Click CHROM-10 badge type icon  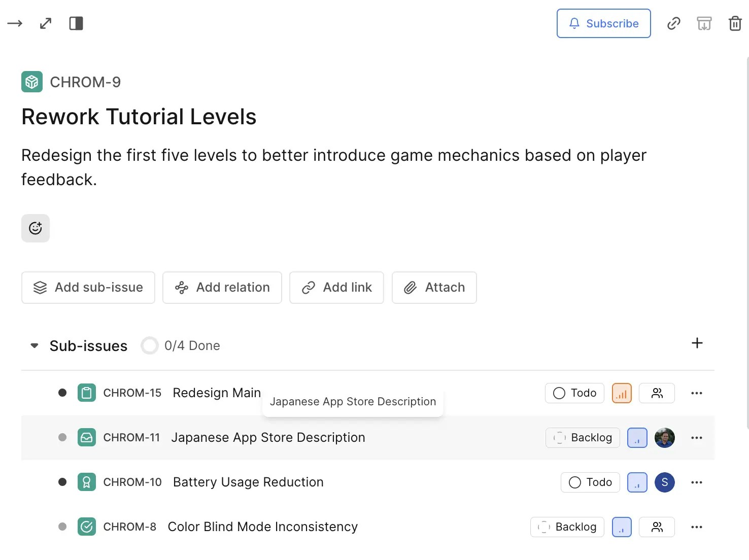pos(87,482)
